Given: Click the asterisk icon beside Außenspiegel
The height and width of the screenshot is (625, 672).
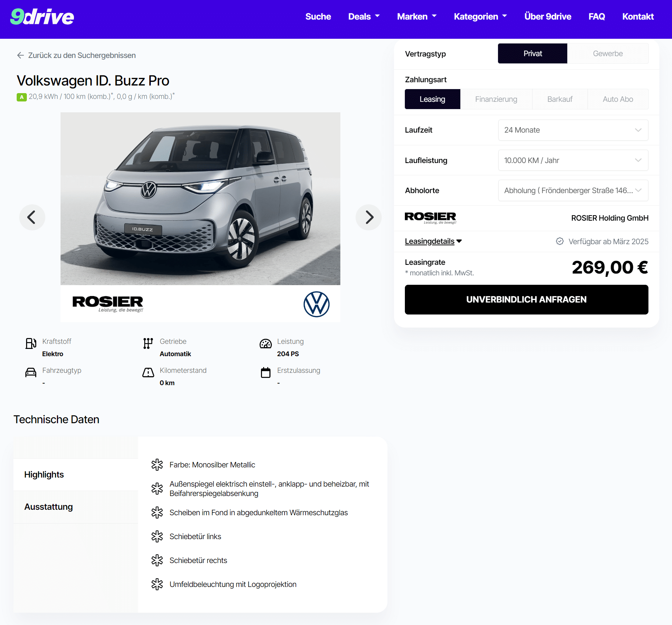Looking at the screenshot, I should [x=157, y=488].
